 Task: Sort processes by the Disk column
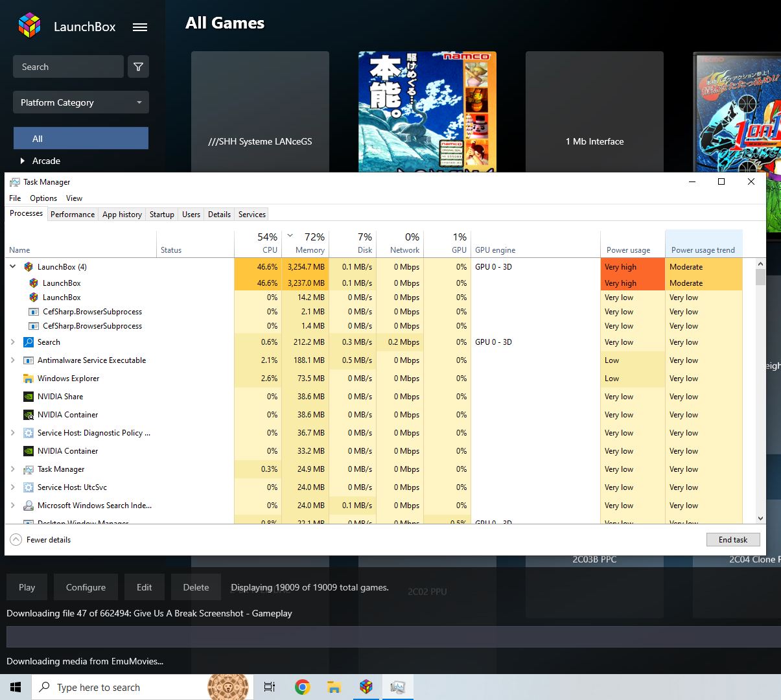pyautogui.click(x=353, y=244)
